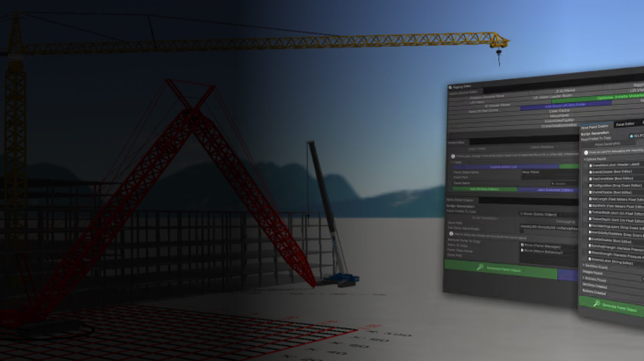Select the TimberWidth float editor row
This screenshot has height=361, width=644.
coord(616,213)
